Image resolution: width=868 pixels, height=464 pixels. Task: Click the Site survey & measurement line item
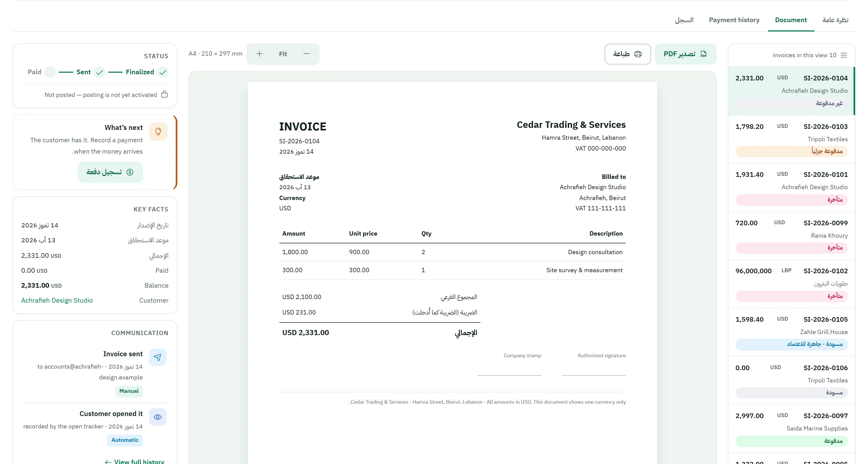pos(452,270)
